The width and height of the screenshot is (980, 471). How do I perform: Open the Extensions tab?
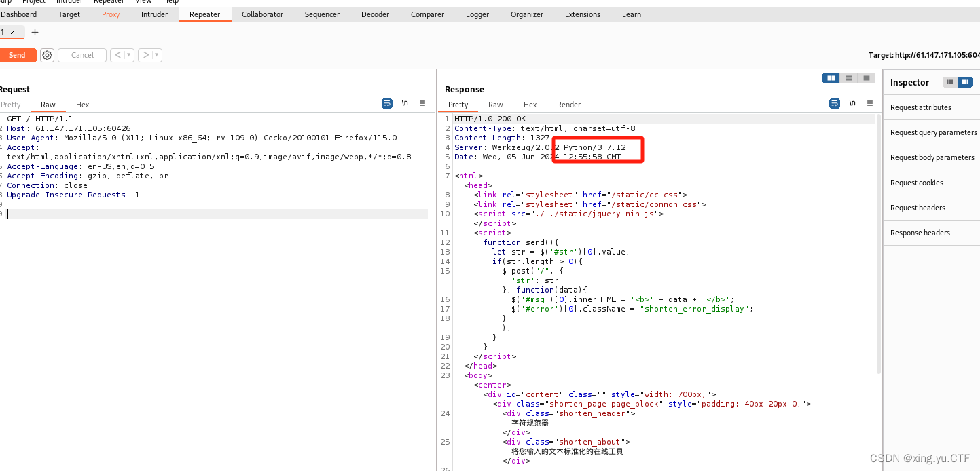(583, 14)
